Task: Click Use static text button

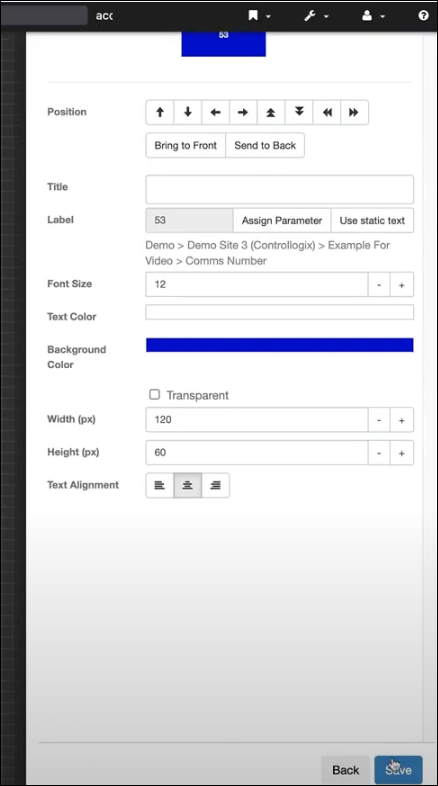Action: coord(372,221)
